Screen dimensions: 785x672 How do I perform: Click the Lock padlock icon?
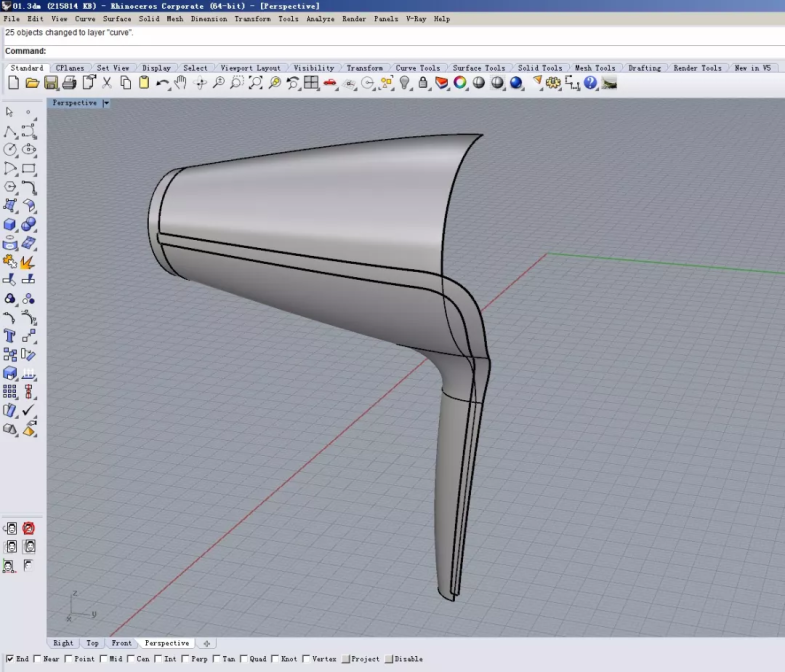click(423, 83)
